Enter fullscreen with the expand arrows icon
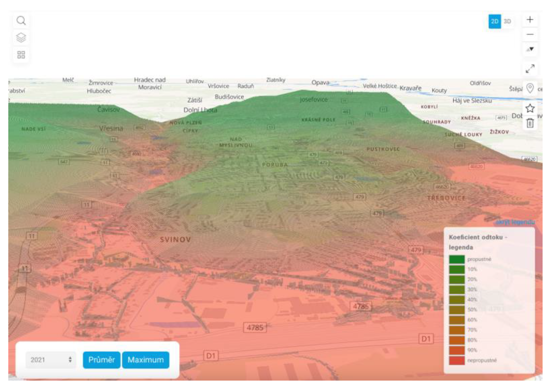The width and height of the screenshot is (552, 392). 530,69
